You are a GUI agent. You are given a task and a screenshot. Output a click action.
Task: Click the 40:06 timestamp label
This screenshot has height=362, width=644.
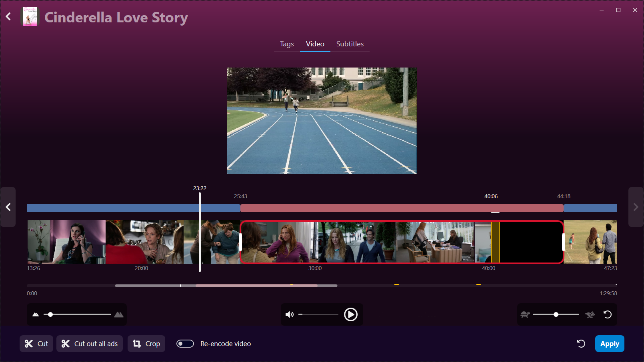click(x=491, y=196)
